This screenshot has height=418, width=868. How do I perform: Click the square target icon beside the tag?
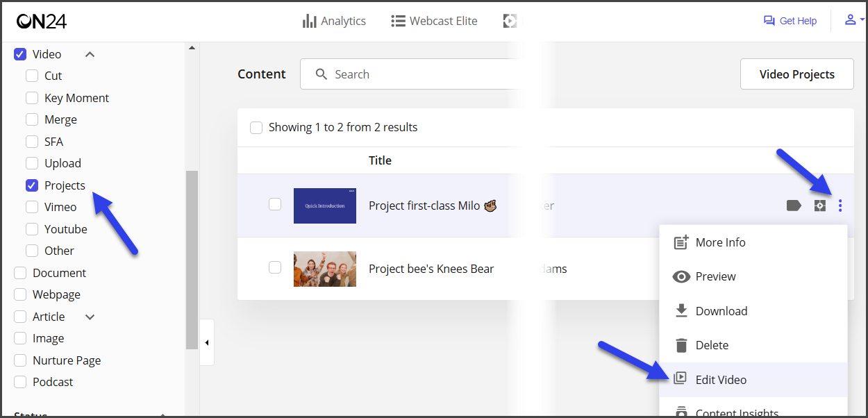[x=820, y=206]
